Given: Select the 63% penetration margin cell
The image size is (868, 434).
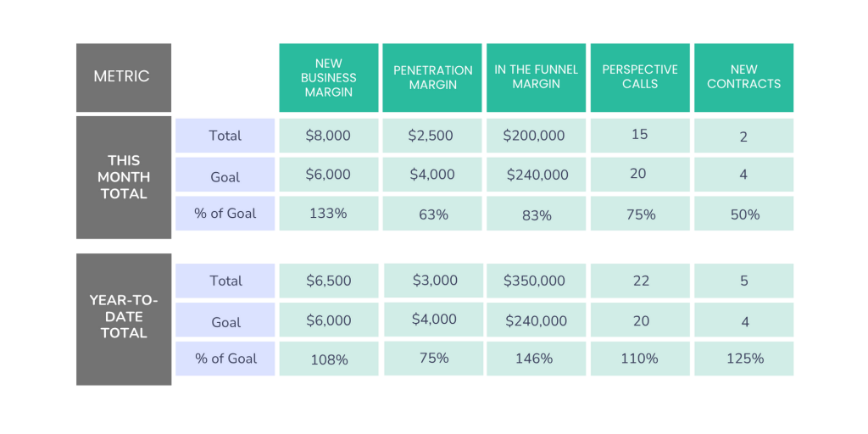Looking at the screenshot, I should pyautogui.click(x=432, y=214).
